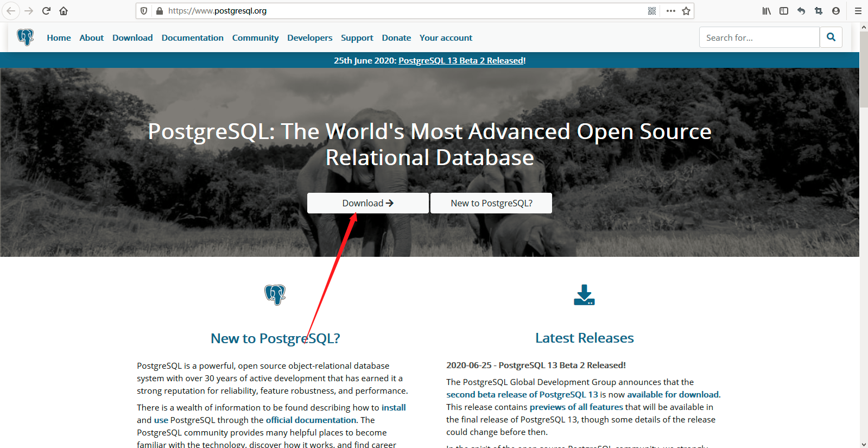Toggle the browser sidebar icon
The height and width of the screenshot is (448, 868).
pos(784,11)
